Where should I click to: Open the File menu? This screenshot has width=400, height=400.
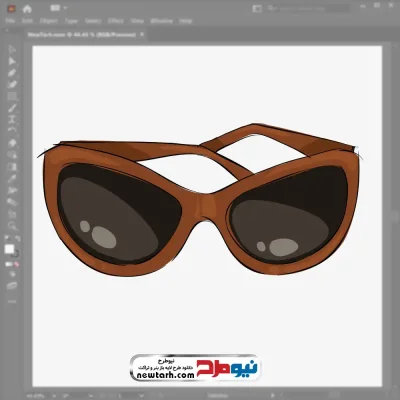point(10,21)
